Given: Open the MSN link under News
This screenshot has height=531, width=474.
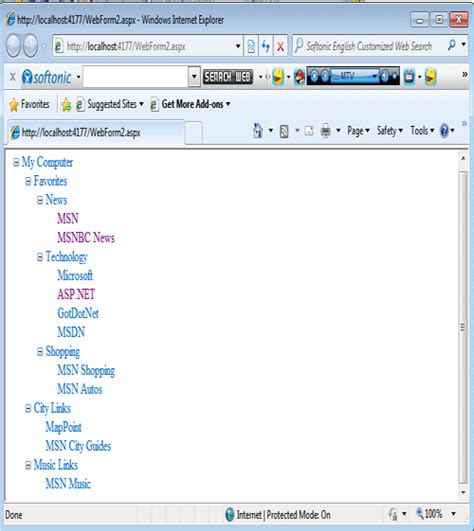Looking at the screenshot, I should pyautogui.click(x=68, y=218).
